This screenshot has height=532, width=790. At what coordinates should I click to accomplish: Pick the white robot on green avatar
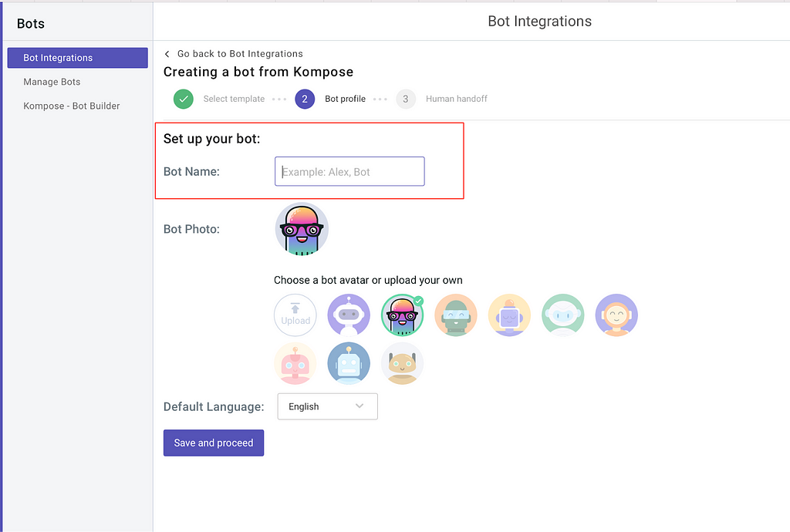coord(562,315)
